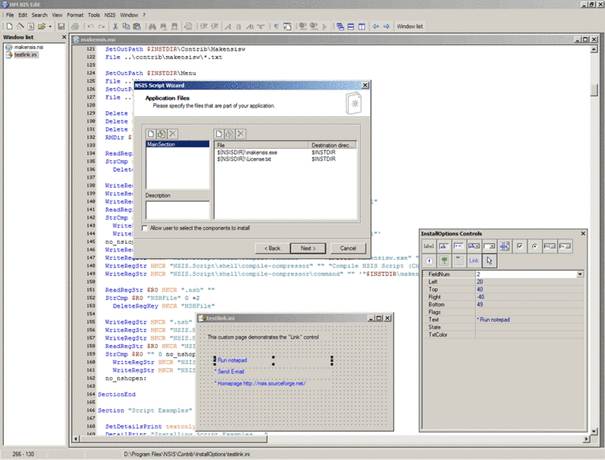605x460 pixels.
Task: Select testlink.ini in Window list
Action: 27,53
